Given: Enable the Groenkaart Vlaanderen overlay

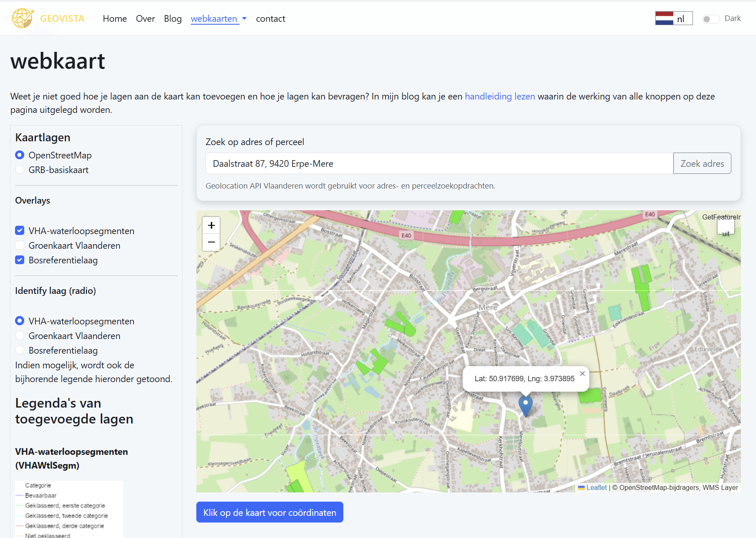Looking at the screenshot, I should (x=20, y=245).
